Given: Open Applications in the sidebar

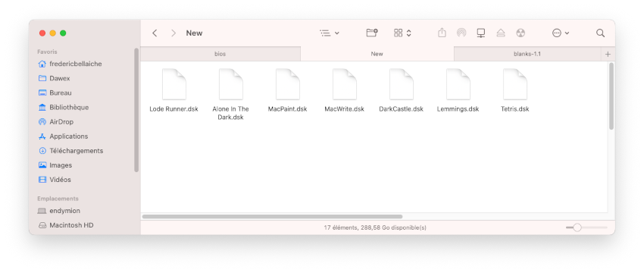Looking at the screenshot, I should pos(63,136).
